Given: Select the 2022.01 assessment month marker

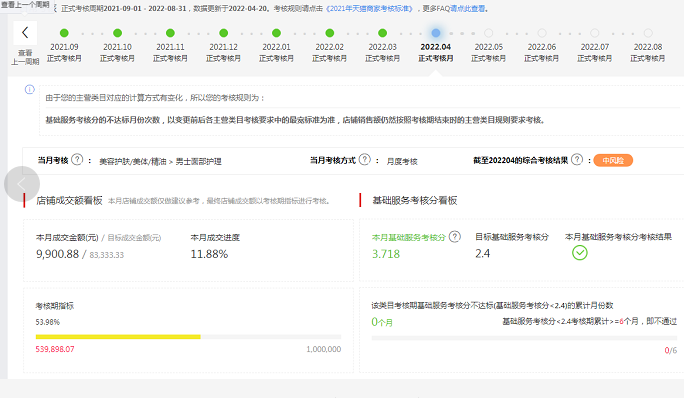Looking at the screenshot, I should (277, 33).
